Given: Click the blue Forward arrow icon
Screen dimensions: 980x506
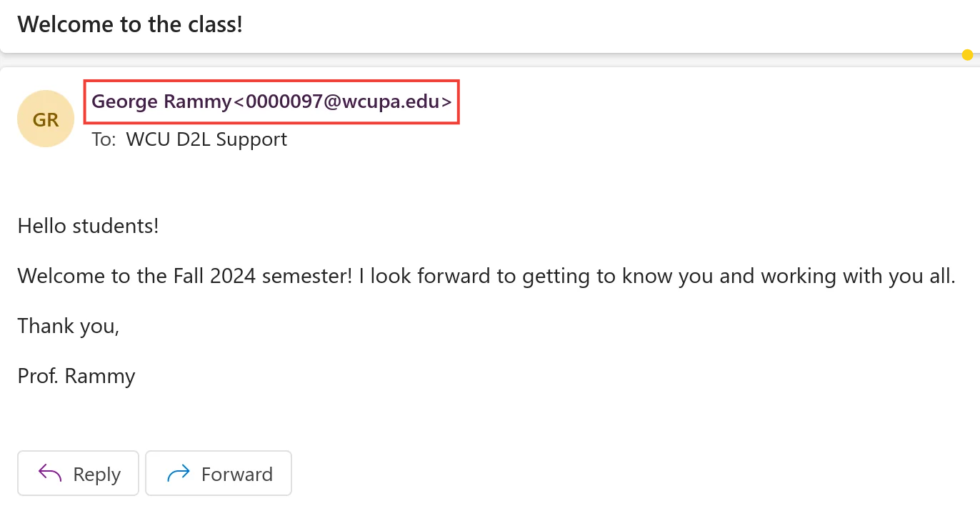Looking at the screenshot, I should click(178, 473).
